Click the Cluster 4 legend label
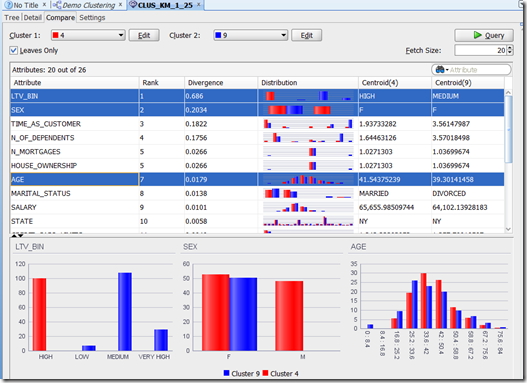This screenshot has height=383, width=527. coord(284,373)
